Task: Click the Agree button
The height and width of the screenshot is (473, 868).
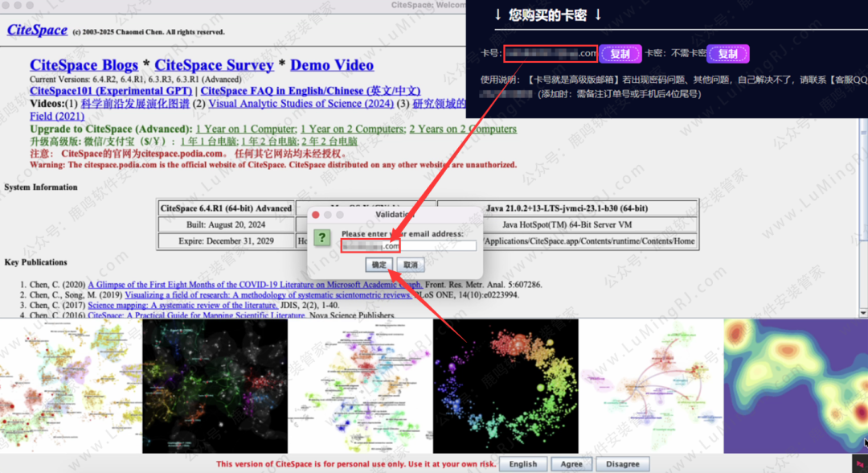Action: click(x=571, y=464)
